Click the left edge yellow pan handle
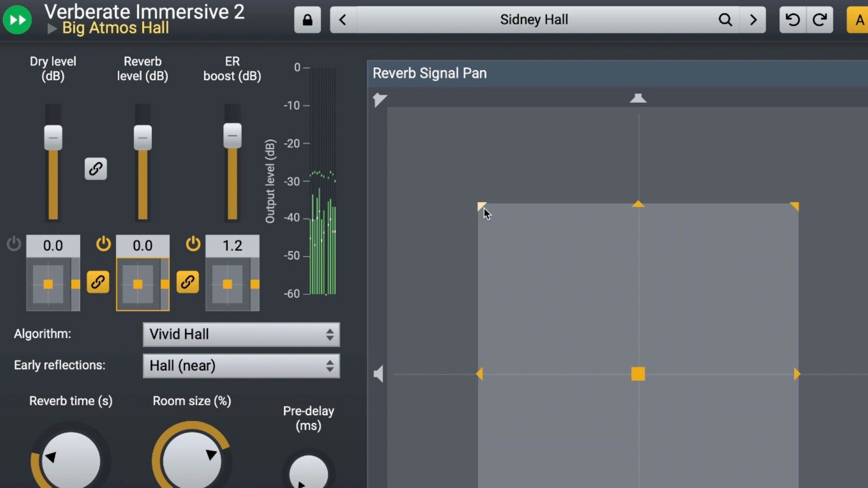868x488 pixels. pyautogui.click(x=479, y=374)
